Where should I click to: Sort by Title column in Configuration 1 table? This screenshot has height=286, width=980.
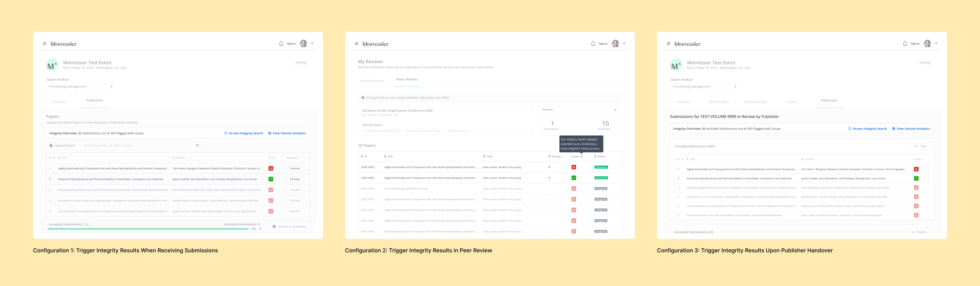[62, 158]
